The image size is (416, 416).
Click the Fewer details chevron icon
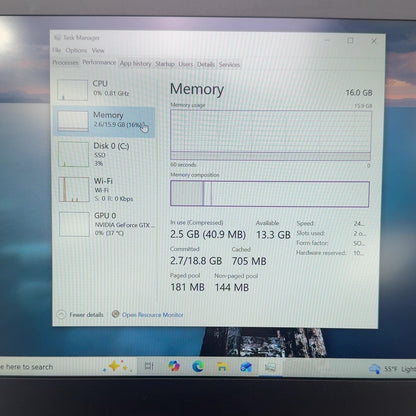coord(61,314)
